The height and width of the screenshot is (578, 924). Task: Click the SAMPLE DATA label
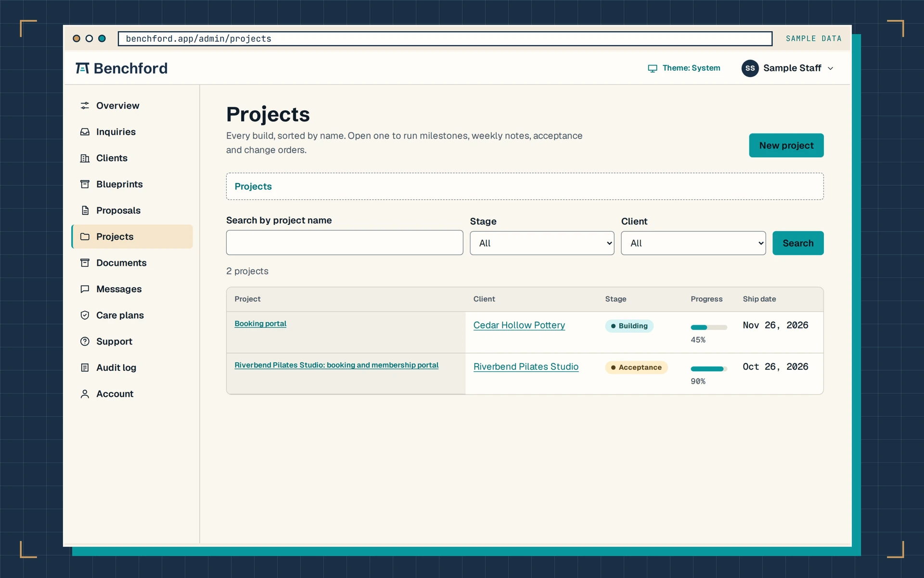[x=813, y=39]
